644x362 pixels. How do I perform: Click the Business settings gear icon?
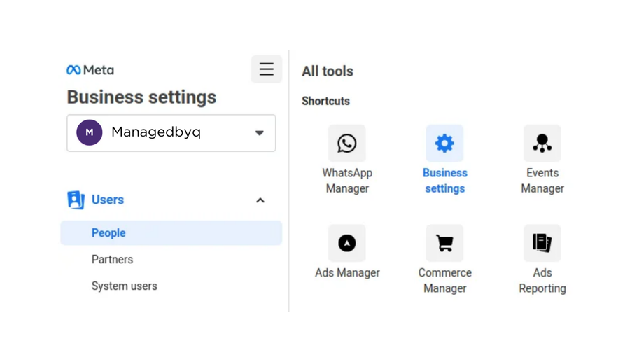click(444, 144)
